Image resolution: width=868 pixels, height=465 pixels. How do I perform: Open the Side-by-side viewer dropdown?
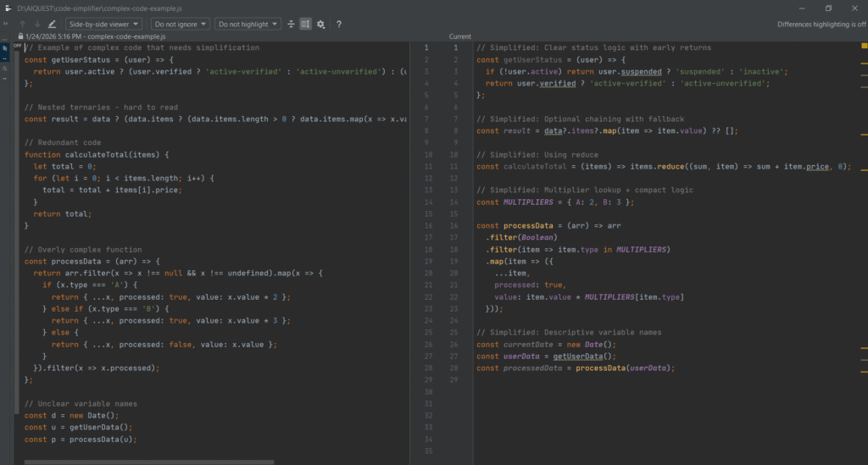(x=103, y=25)
